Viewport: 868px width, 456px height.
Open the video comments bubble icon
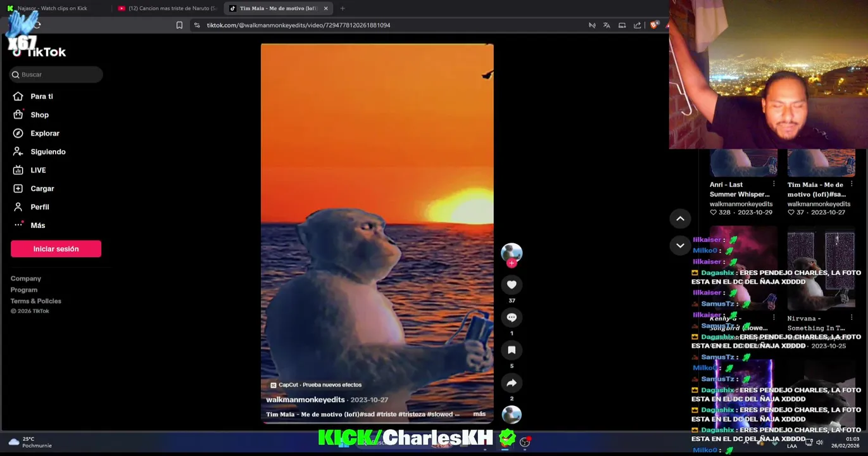pos(512,317)
